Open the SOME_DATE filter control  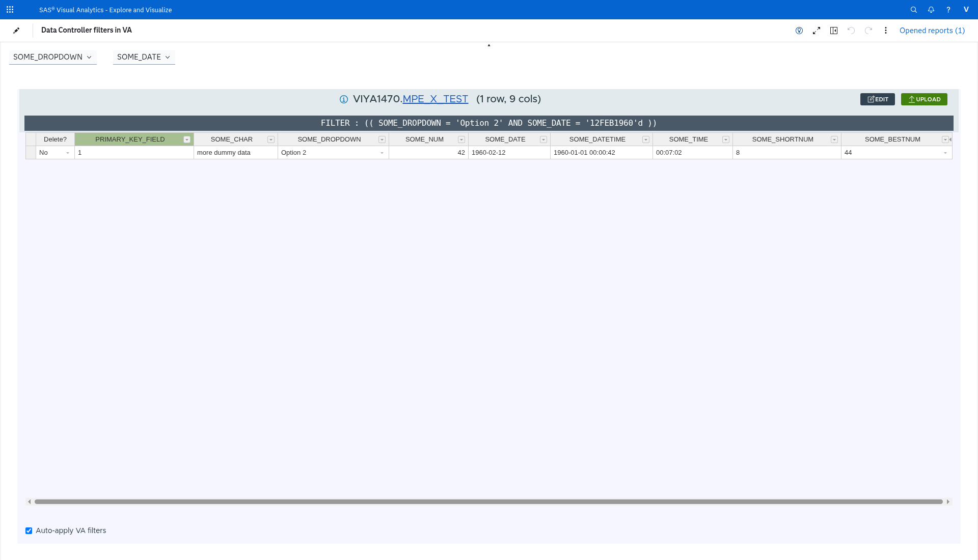(x=144, y=57)
